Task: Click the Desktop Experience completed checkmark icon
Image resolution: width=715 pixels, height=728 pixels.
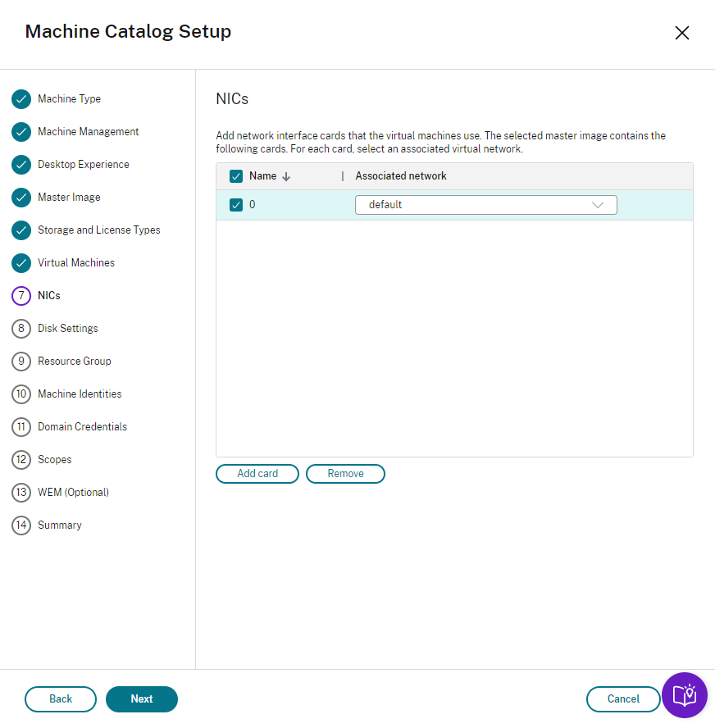Action: (21, 164)
